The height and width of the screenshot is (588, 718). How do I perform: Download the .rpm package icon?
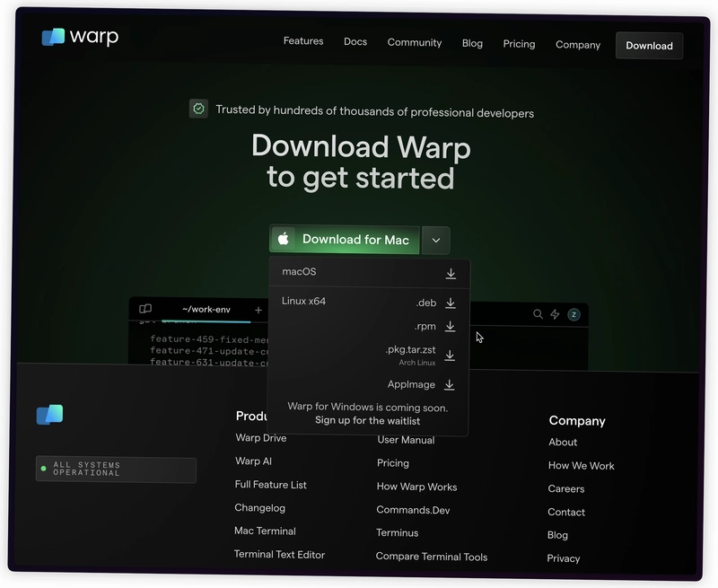pos(451,326)
